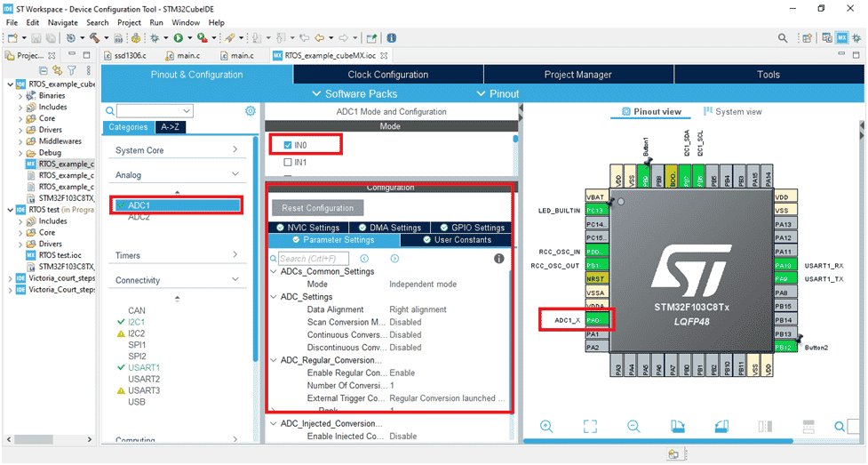Collapse all in Project Explorer
This screenshot has width=868, height=465.
tap(44, 70)
